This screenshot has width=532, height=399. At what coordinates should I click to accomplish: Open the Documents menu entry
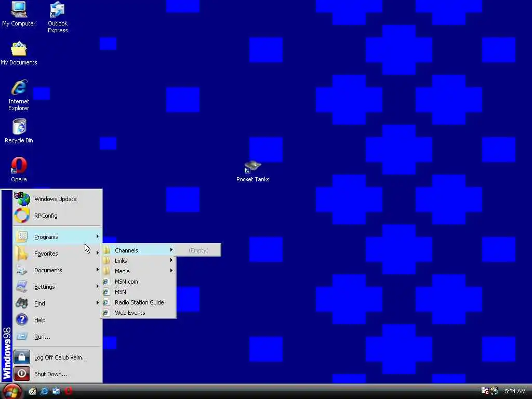[x=57, y=270]
